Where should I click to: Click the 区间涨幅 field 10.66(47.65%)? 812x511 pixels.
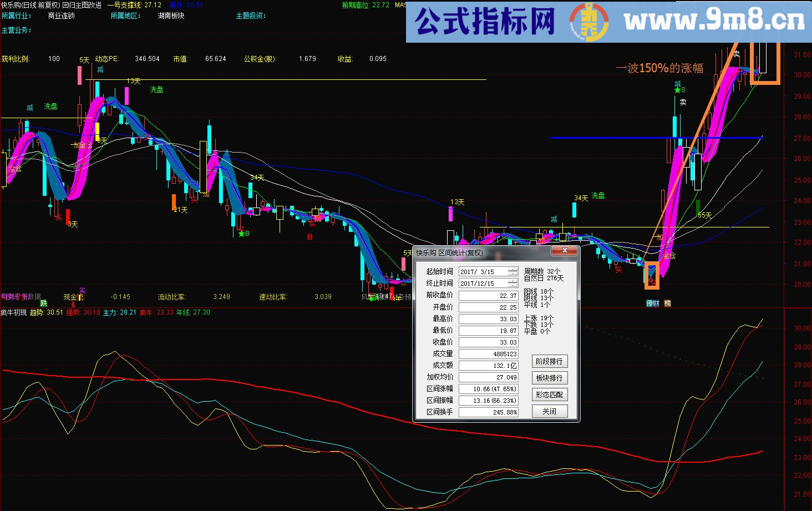pos(489,389)
